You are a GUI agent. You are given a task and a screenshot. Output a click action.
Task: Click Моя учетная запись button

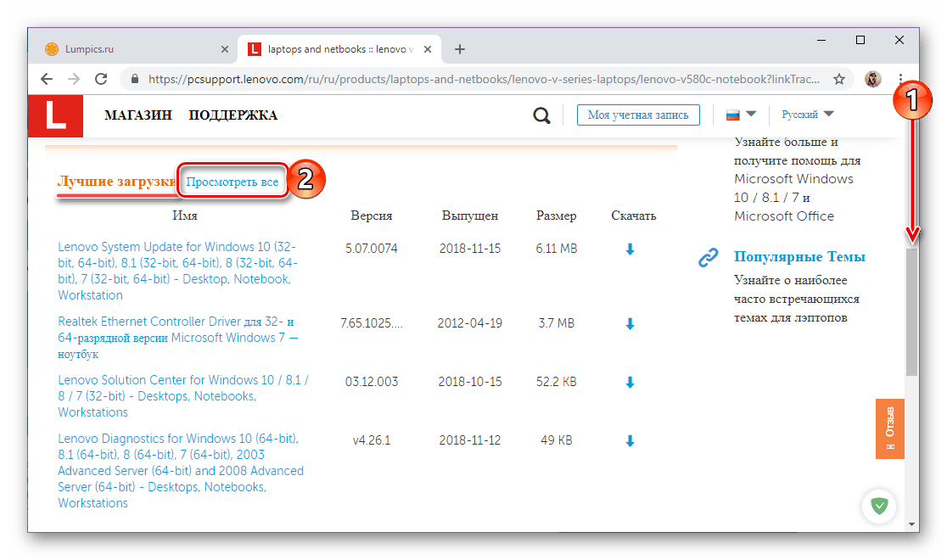[x=638, y=115]
